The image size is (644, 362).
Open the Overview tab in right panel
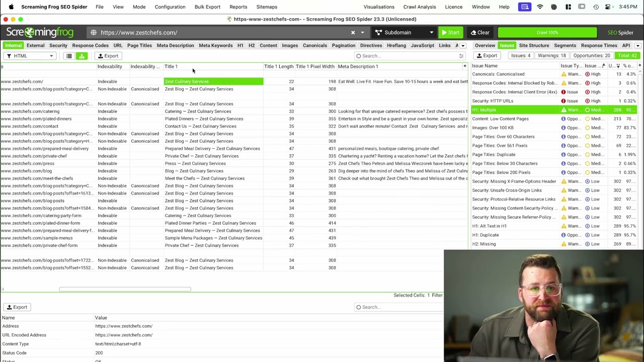[x=485, y=45]
